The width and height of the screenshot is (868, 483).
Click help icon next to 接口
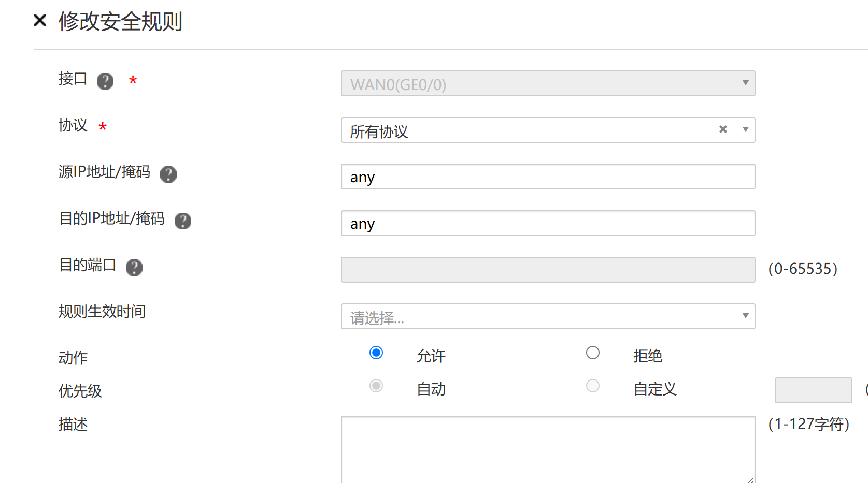click(105, 81)
